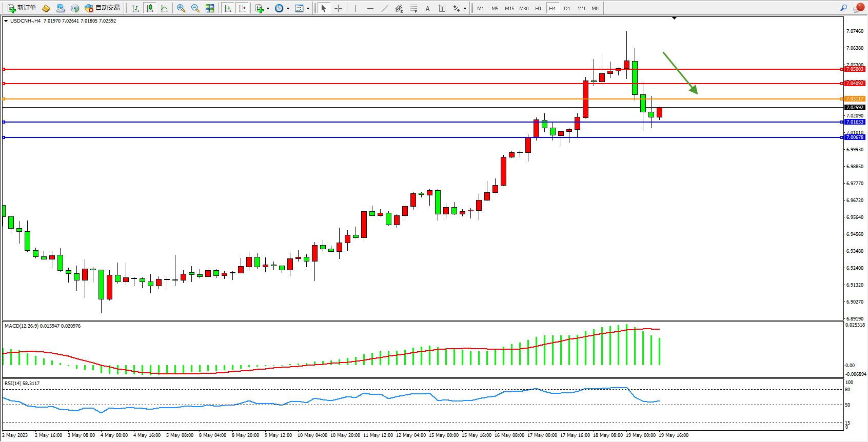Toggle chart shift from right edge

tap(242, 8)
